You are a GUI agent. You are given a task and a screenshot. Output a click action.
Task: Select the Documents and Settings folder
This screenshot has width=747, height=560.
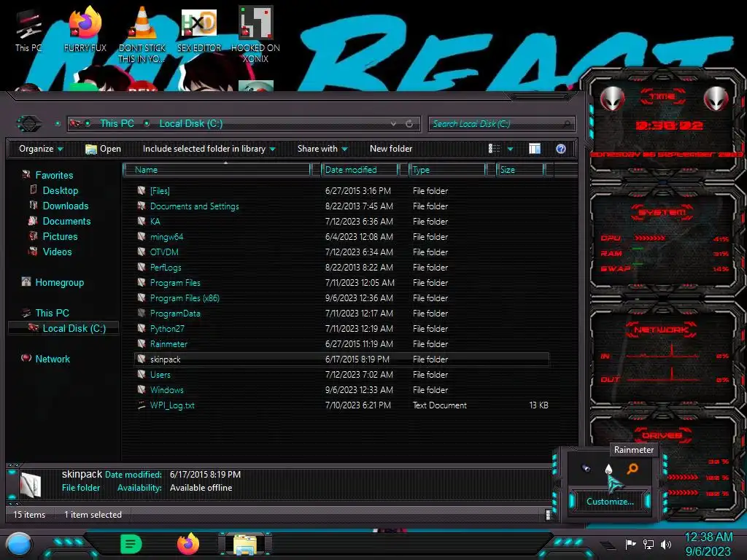click(342, 206)
